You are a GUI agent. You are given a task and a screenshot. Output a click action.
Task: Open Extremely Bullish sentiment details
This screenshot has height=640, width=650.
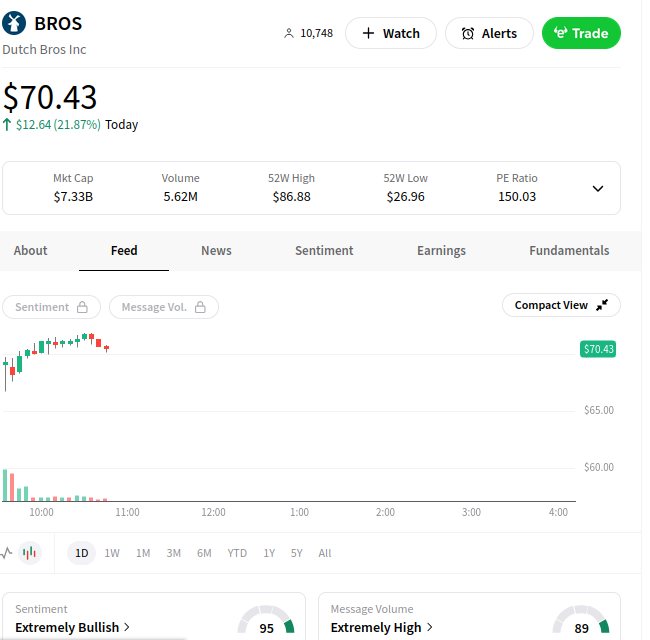pos(72,627)
